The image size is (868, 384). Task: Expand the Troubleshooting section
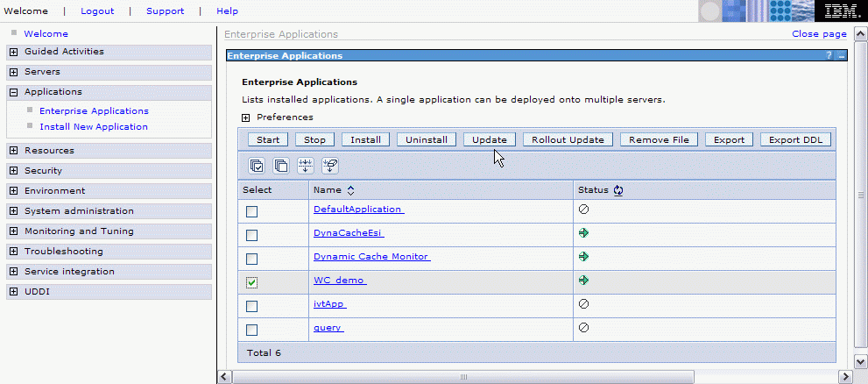14,252
